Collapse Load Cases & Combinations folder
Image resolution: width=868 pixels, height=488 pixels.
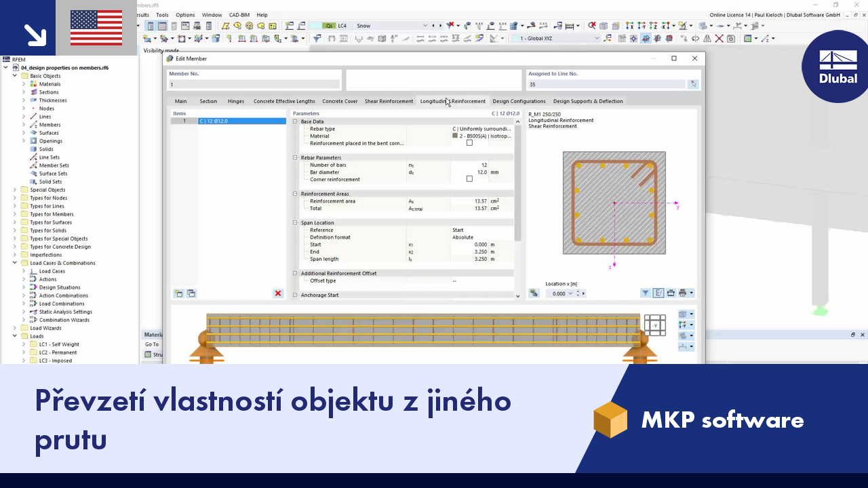tap(15, 263)
